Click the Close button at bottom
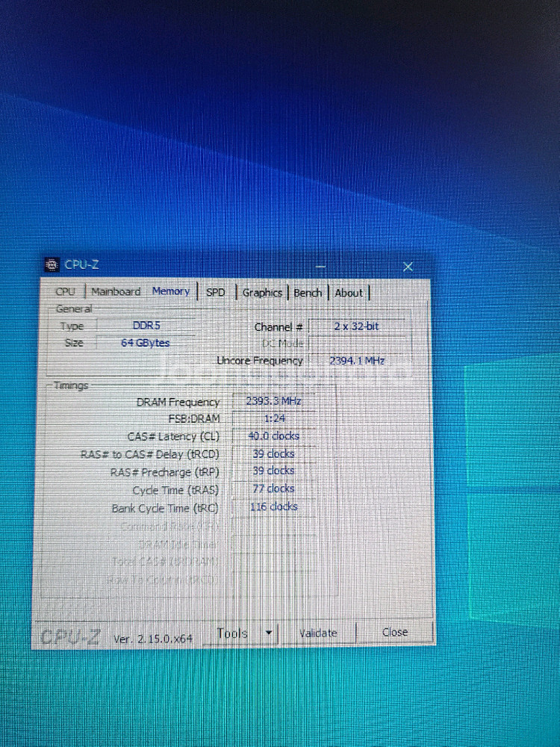 coord(395,632)
